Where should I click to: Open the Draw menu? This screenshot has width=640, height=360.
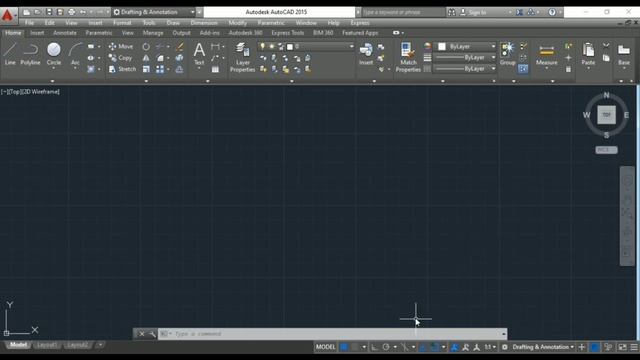[x=173, y=23]
